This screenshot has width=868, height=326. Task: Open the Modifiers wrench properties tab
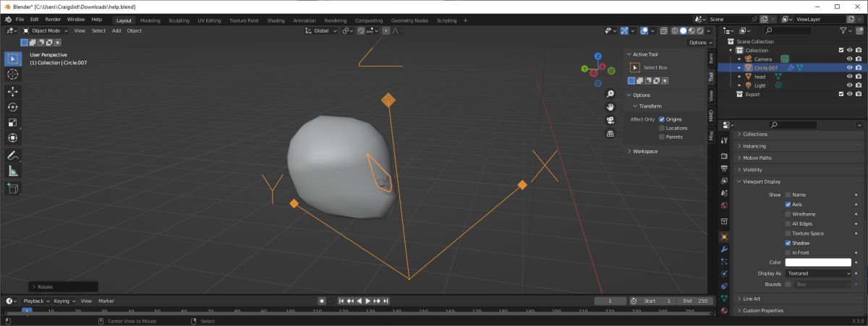(x=724, y=249)
